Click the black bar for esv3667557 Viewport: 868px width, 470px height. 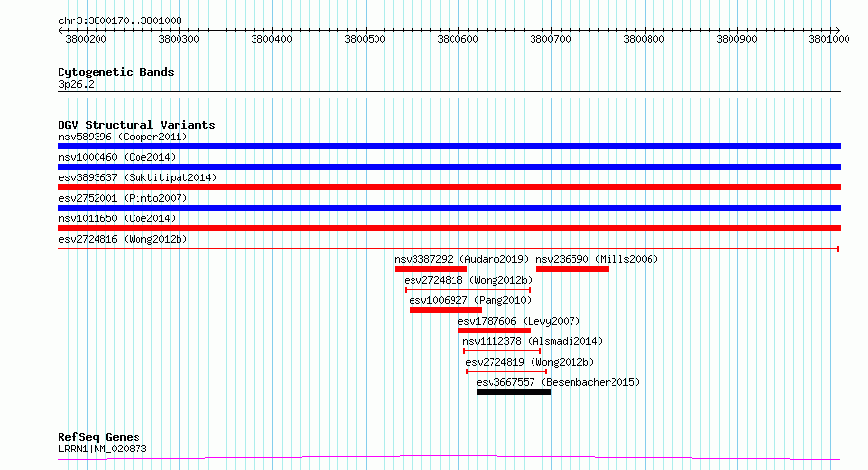click(x=514, y=392)
